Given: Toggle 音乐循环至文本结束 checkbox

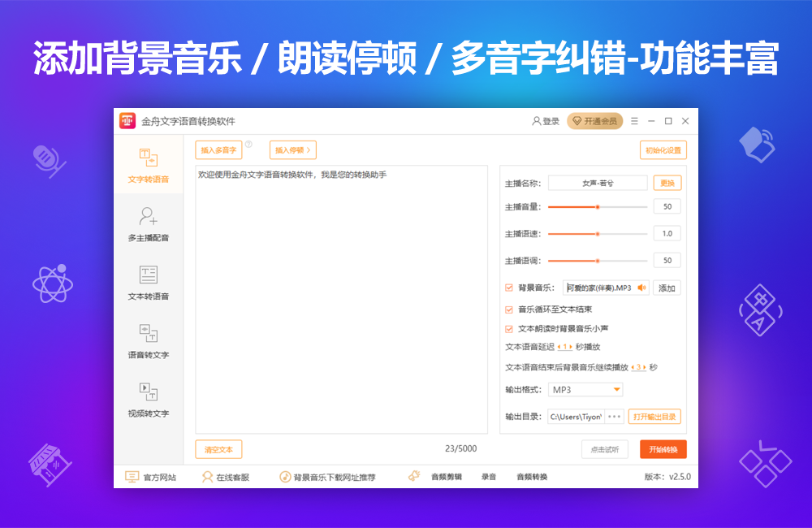Looking at the screenshot, I should [x=509, y=309].
